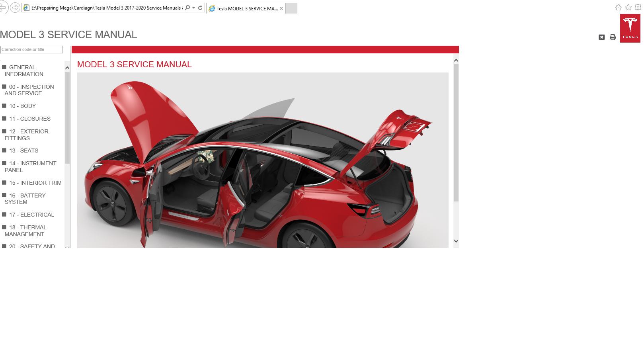Click content pane scroll down arrow
Image resolution: width=644 pixels, height=348 pixels.
pyautogui.click(x=456, y=241)
